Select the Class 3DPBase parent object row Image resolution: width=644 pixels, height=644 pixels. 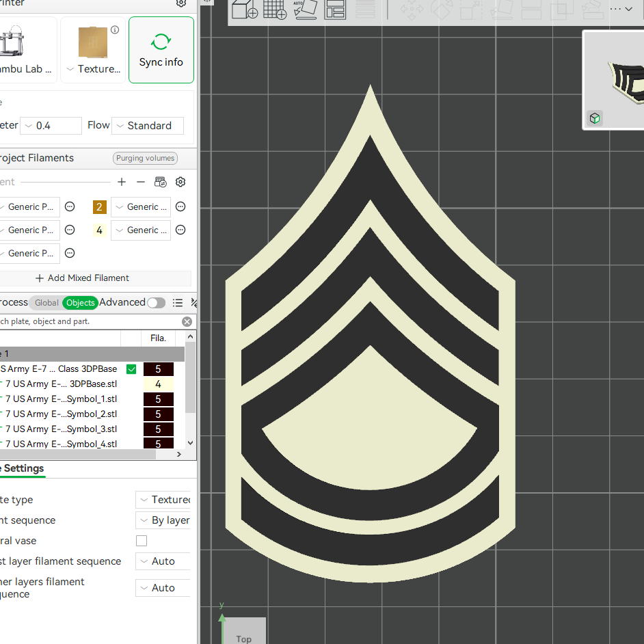[x=58, y=368]
